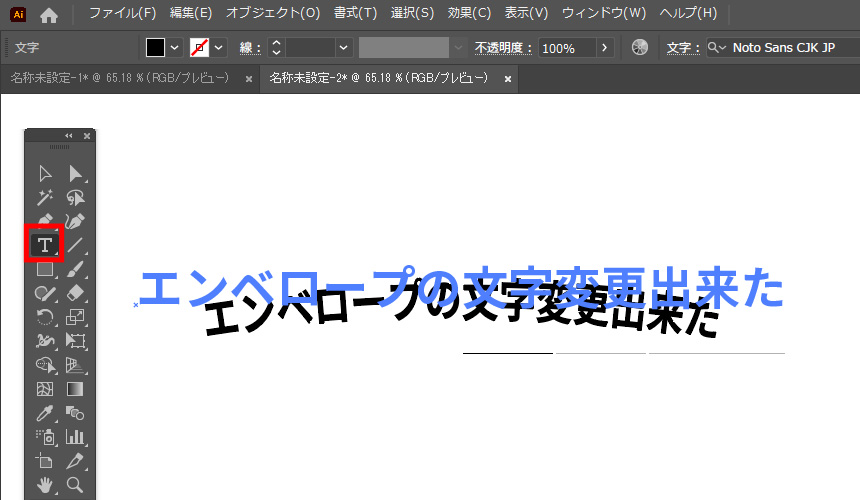Viewport: 860px width, 500px height.
Task: Click the Home icon next to Ai logo
Action: 49,14
